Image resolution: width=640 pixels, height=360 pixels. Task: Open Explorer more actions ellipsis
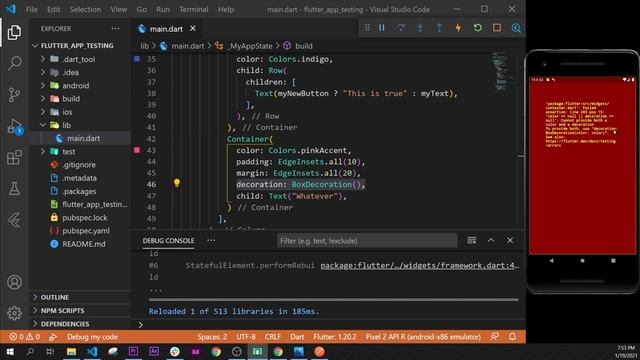[116, 29]
